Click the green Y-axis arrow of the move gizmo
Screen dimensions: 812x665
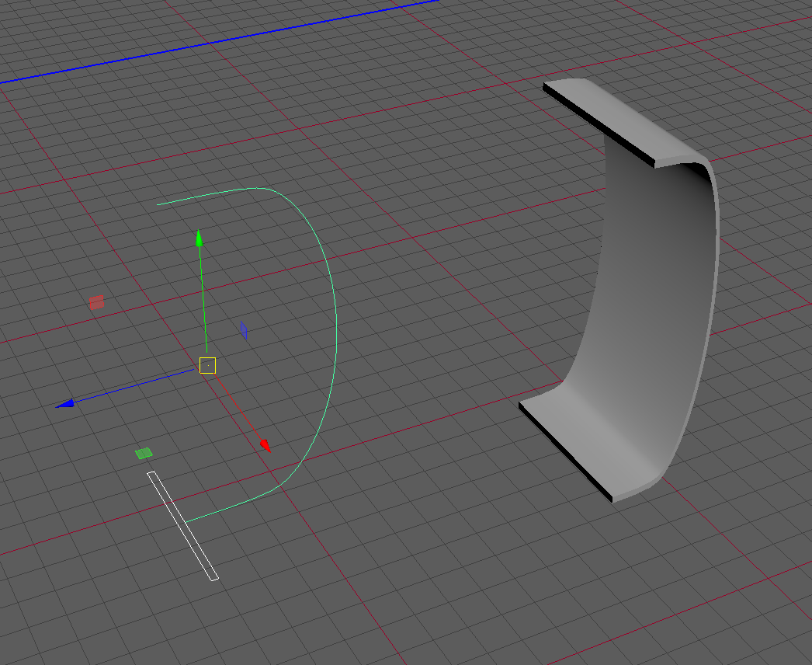(199, 238)
